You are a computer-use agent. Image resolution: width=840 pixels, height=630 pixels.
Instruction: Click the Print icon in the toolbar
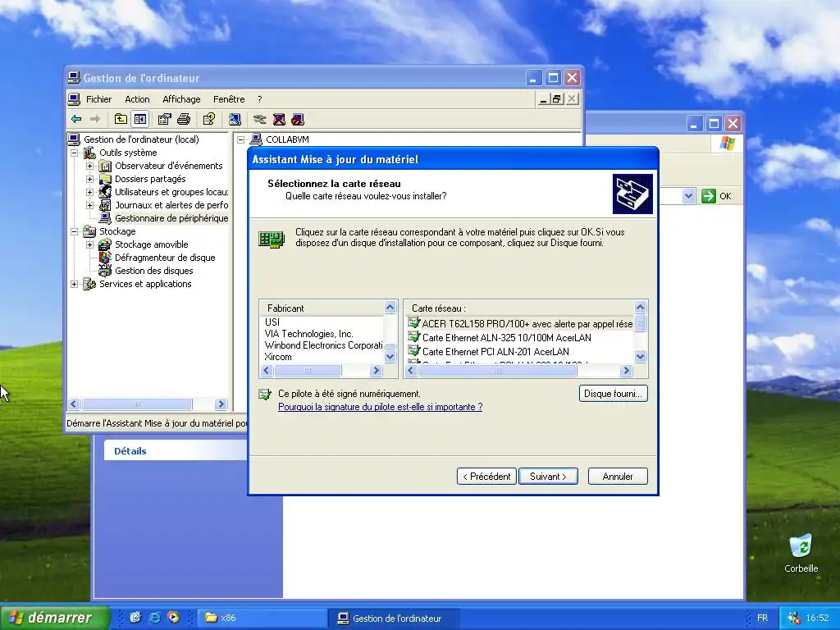184,119
